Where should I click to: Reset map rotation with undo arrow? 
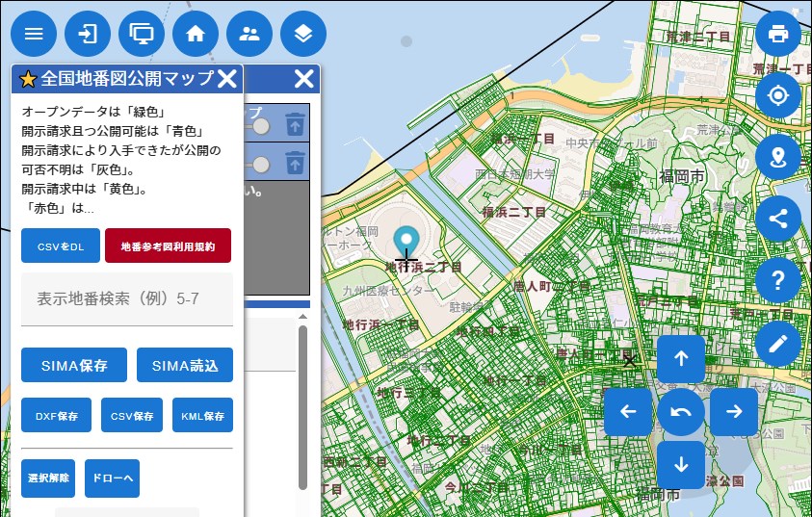681,412
